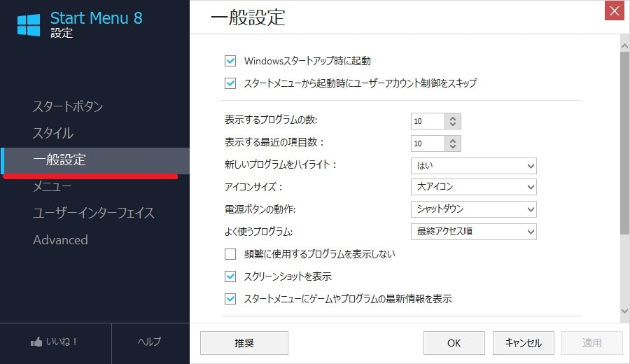Viewport: 630px width, 364px height.
Task: Click stepper arrows for 表示するプログラムの数
Action: pos(453,121)
